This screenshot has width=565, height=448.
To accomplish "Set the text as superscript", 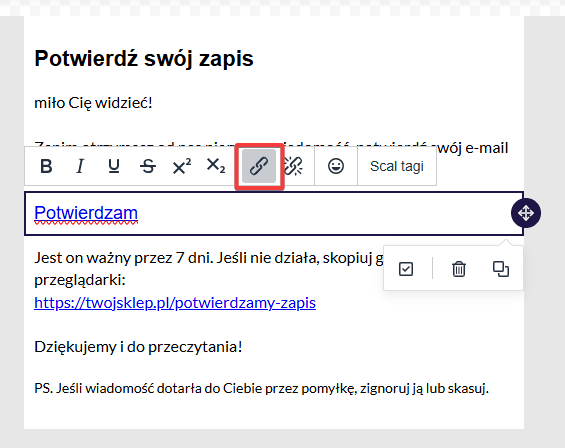I will 182,166.
